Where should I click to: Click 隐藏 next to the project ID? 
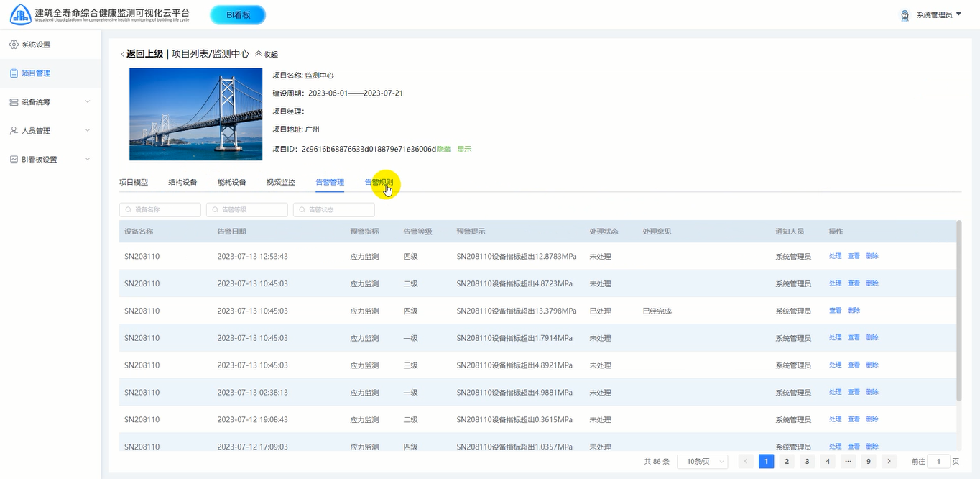(444, 149)
